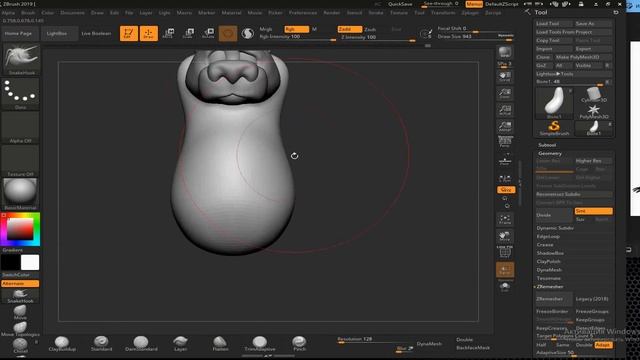Click the Gizmo 3D brown icon
The image size is (640, 360).
228,33
